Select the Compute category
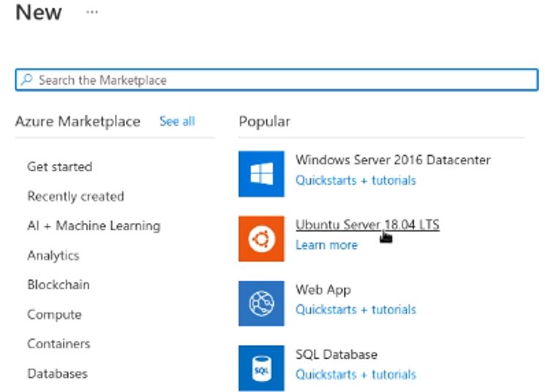The width and height of the screenshot is (545, 392). (x=54, y=314)
